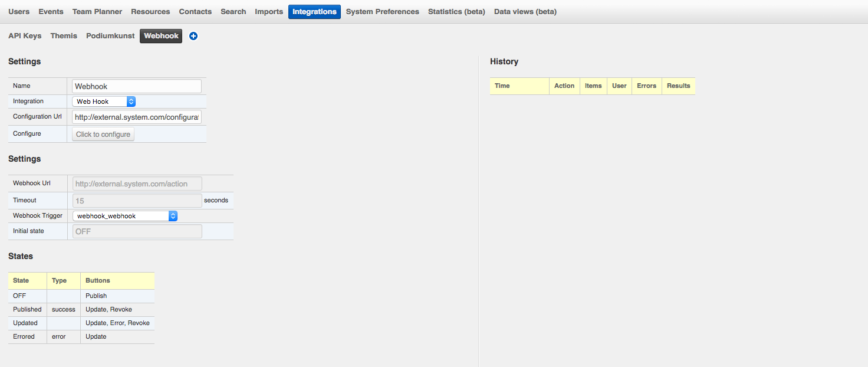Select the Contacts tab
868x367 pixels.
(x=195, y=12)
